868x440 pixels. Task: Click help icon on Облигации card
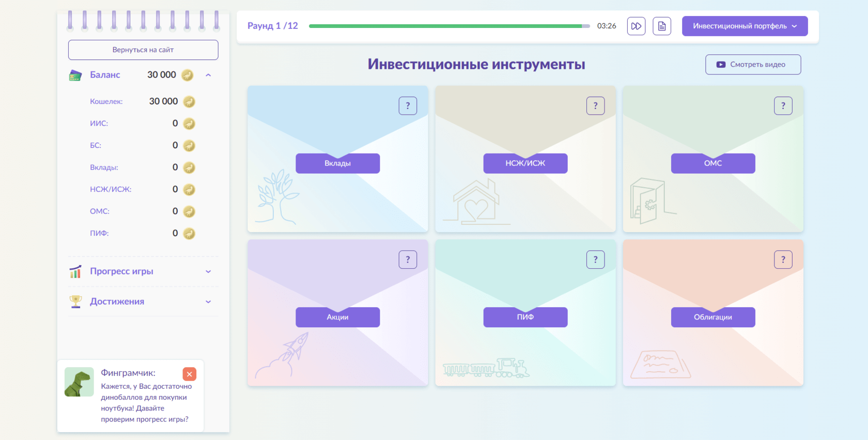[x=783, y=260]
